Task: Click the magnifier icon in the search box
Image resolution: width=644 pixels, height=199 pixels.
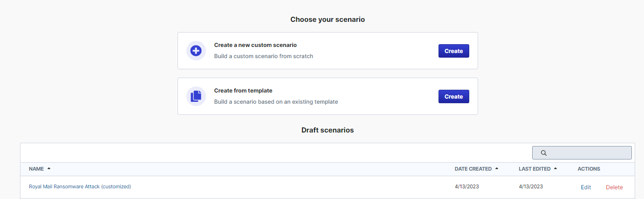Action: (x=544, y=153)
